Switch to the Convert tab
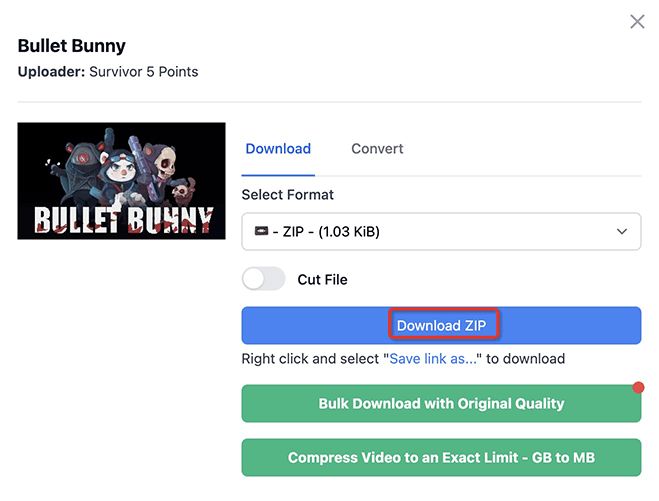This screenshot has height=501, width=659. (377, 148)
